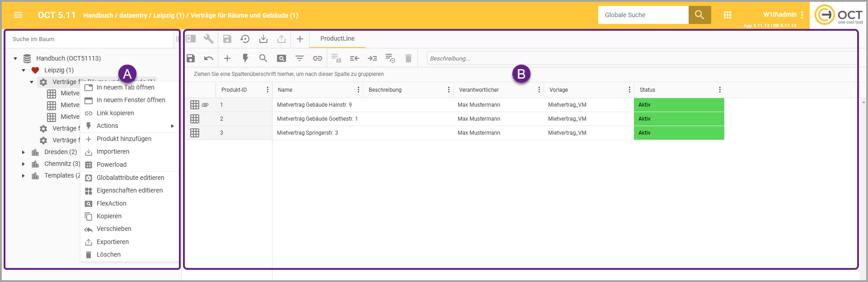
Task: Toggle the sidebar panel view icon
Action: [191, 39]
